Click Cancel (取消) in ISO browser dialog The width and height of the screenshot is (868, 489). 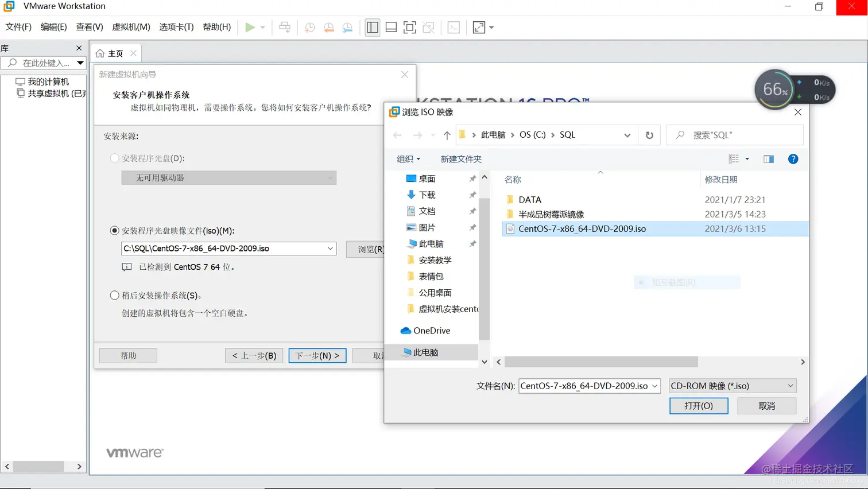click(x=767, y=406)
